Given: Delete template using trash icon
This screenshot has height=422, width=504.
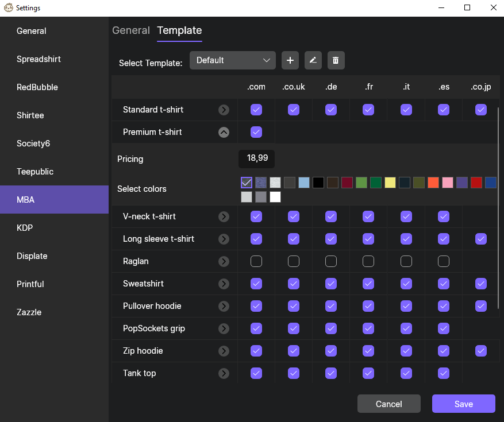Looking at the screenshot, I should pos(336,60).
